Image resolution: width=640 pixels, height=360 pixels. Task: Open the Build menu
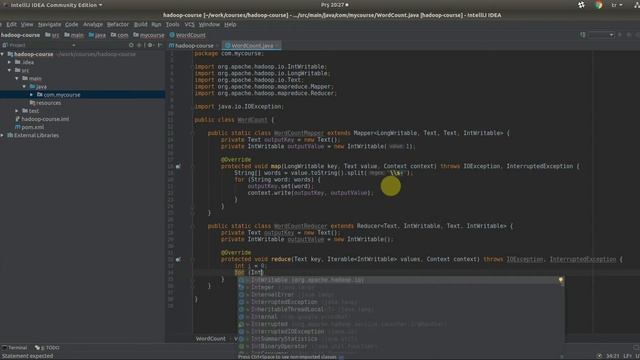pyautogui.click(x=140, y=24)
